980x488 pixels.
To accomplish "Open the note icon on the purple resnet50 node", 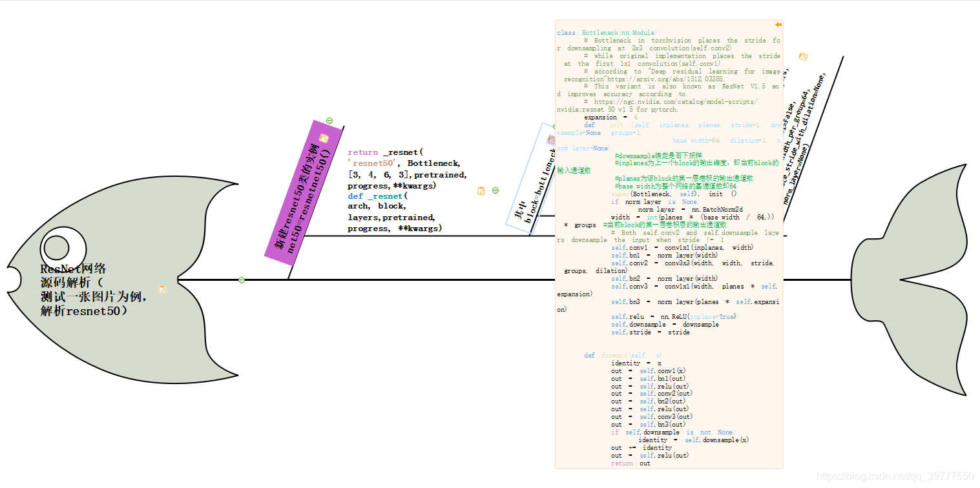I will pyautogui.click(x=324, y=138).
